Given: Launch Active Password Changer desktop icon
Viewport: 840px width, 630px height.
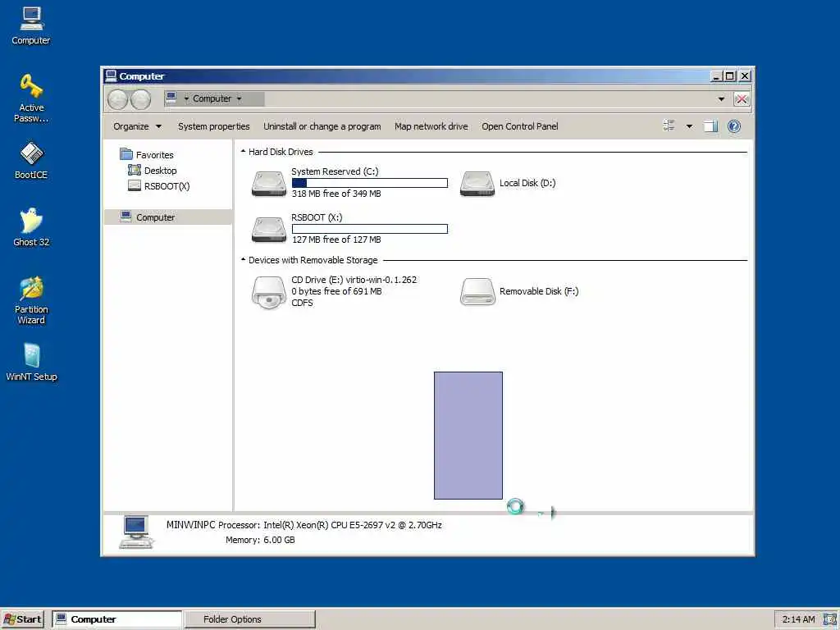Looking at the screenshot, I should point(31,98).
